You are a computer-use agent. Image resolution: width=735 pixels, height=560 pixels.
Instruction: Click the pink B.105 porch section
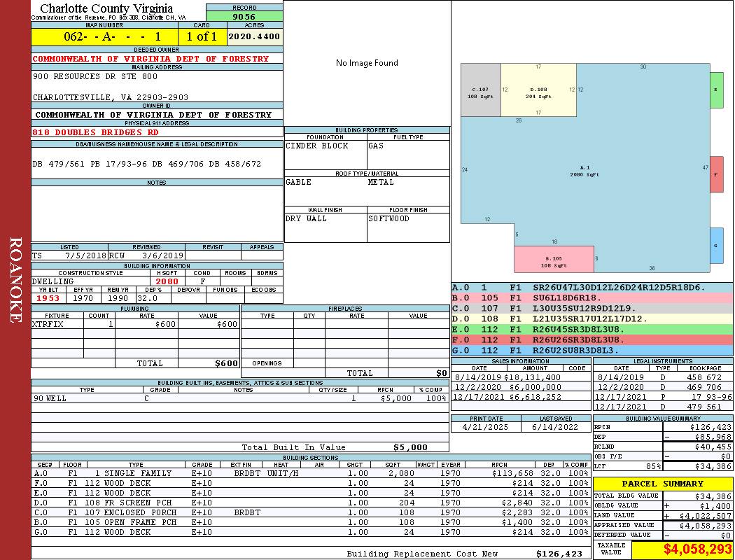pyautogui.click(x=554, y=259)
